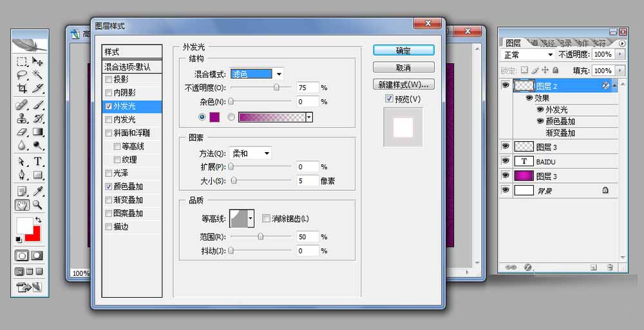Click the 新建样式(W)... button

(403, 84)
